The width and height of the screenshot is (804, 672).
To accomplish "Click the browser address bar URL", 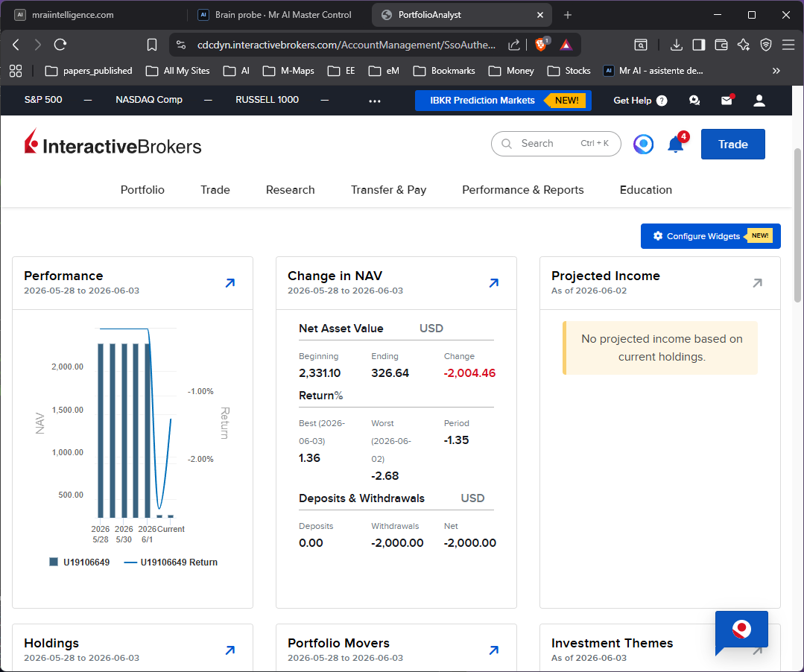I will (x=346, y=45).
